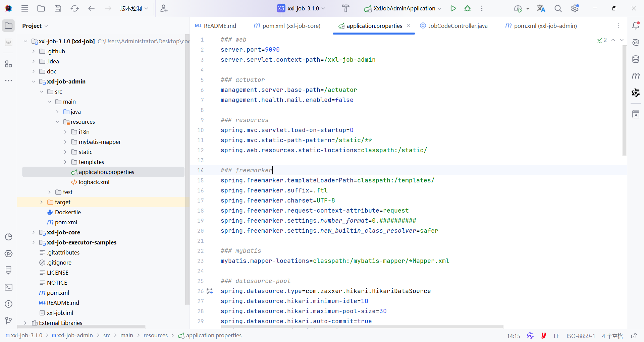This screenshot has height=342, width=644.
Task: Open the Maven tool window
Action: pos(636,76)
